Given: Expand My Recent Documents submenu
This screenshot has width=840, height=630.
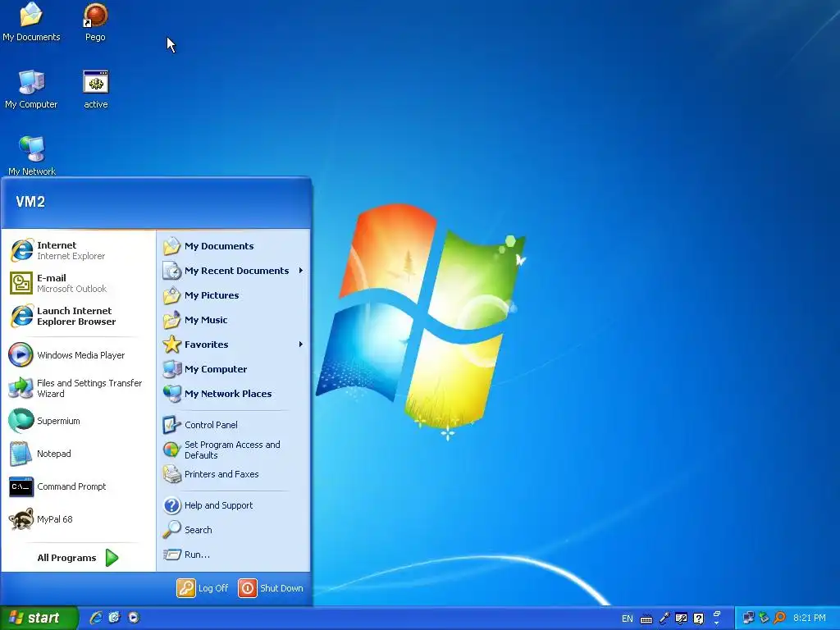Looking at the screenshot, I should pyautogui.click(x=234, y=271).
